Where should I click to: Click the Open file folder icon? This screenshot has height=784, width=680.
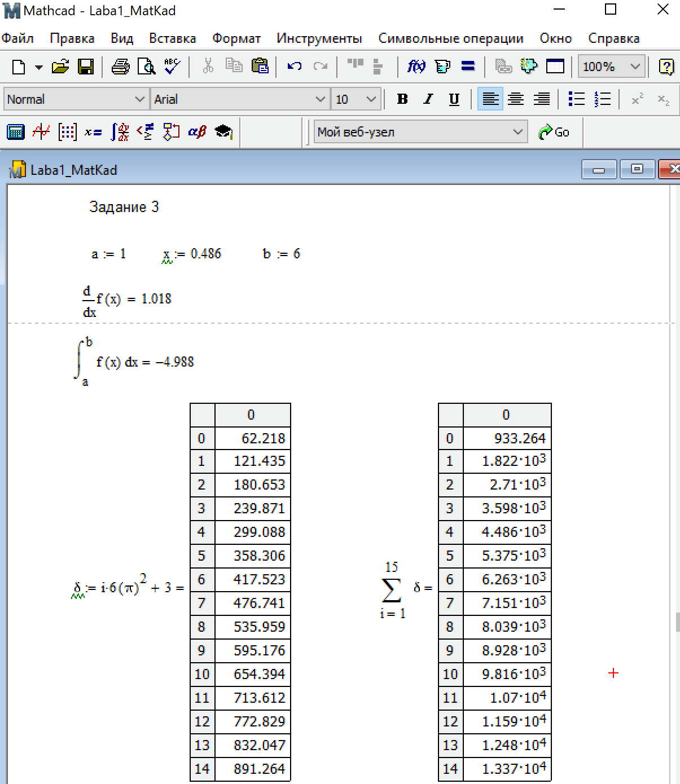pos(60,67)
